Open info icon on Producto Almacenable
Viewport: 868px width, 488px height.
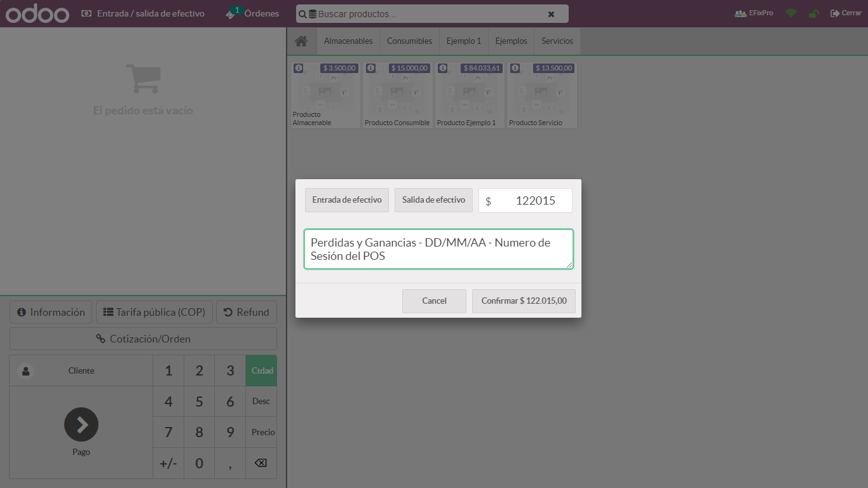[299, 68]
